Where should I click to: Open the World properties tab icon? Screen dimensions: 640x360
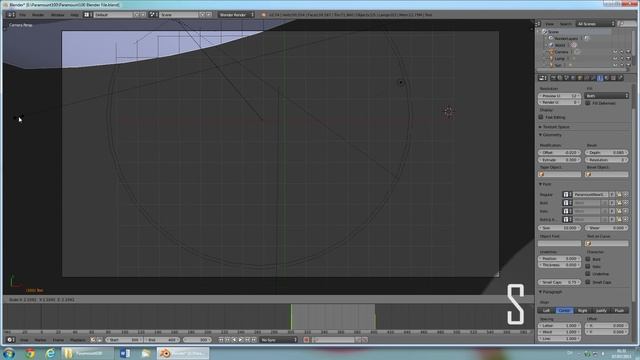(x=573, y=78)
